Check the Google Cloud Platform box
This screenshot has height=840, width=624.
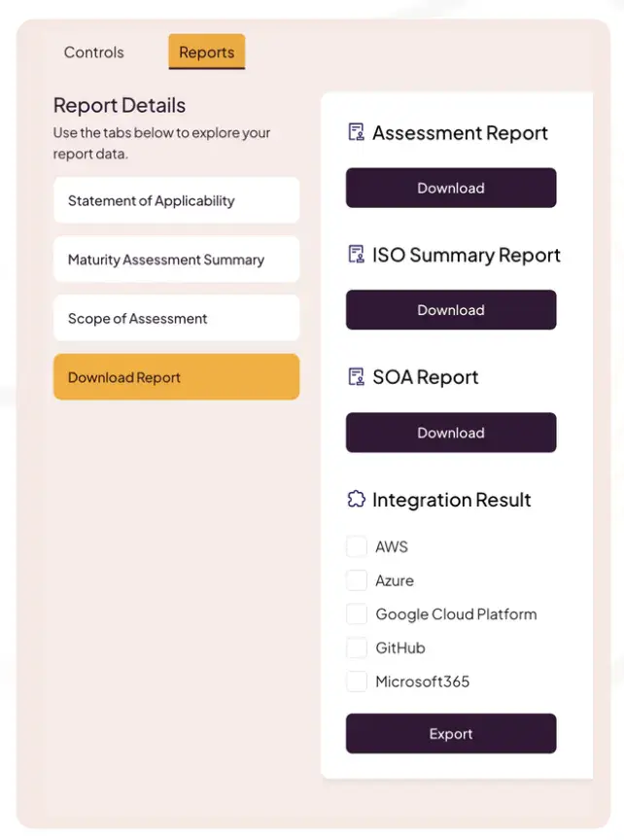[357, 613]
